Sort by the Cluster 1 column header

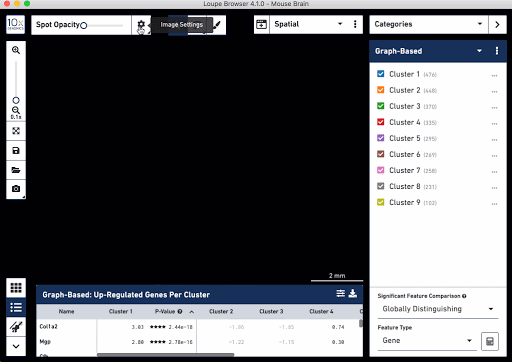(121, 311)
